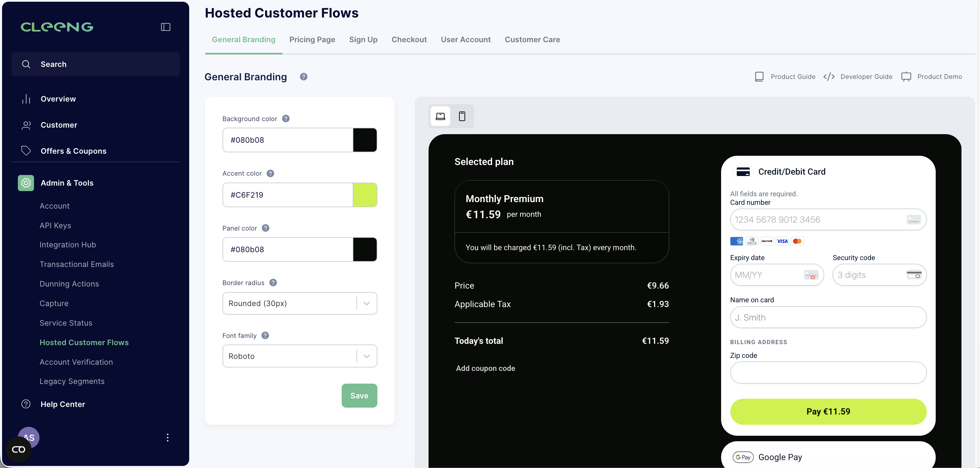The image size is (980, 468).
Task: Switch to User Account tab
Action: click(466, 39)
